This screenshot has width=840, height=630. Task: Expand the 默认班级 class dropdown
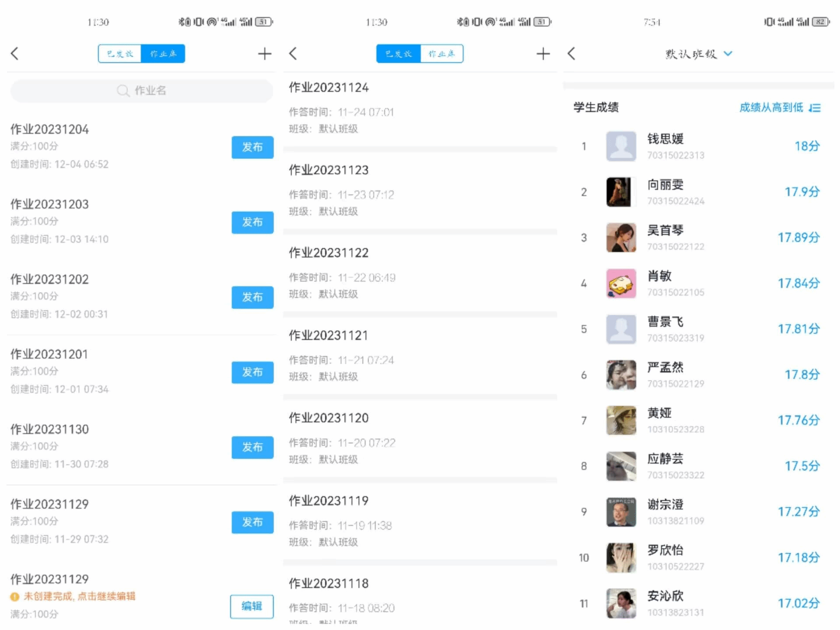[691, 54]
